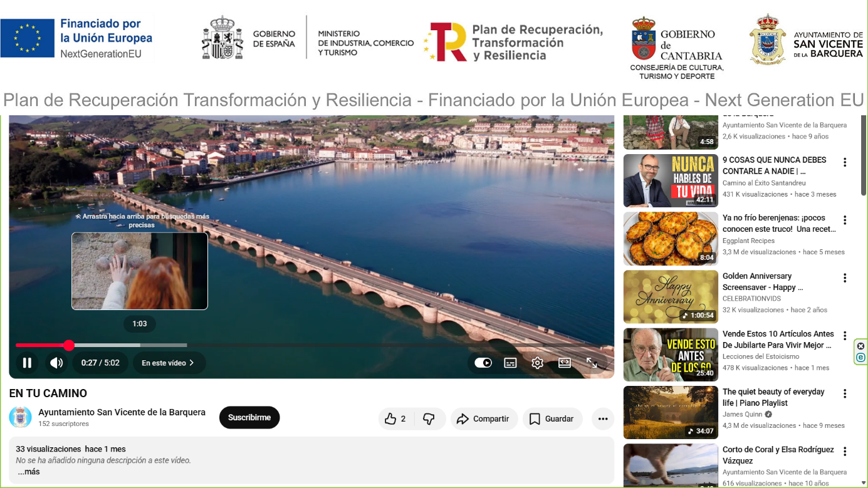Pause the video playback
Viewport: 868px width, 488px height.
click(x=27, y=363)
